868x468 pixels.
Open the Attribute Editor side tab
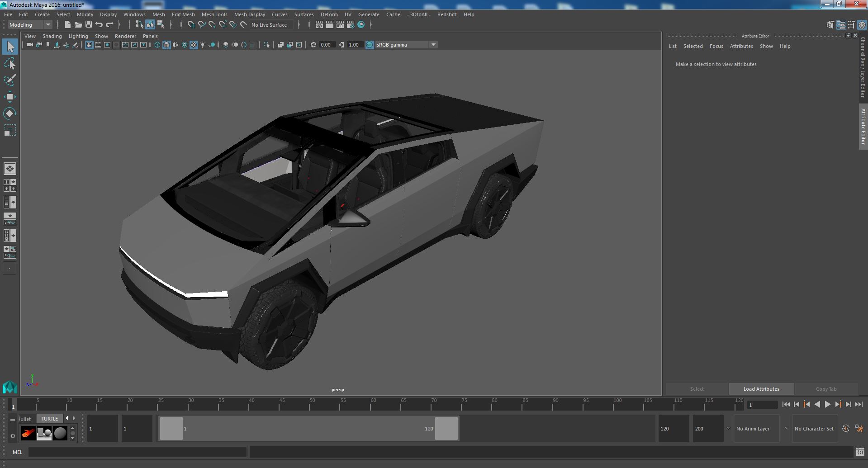[x=863, y=127]
